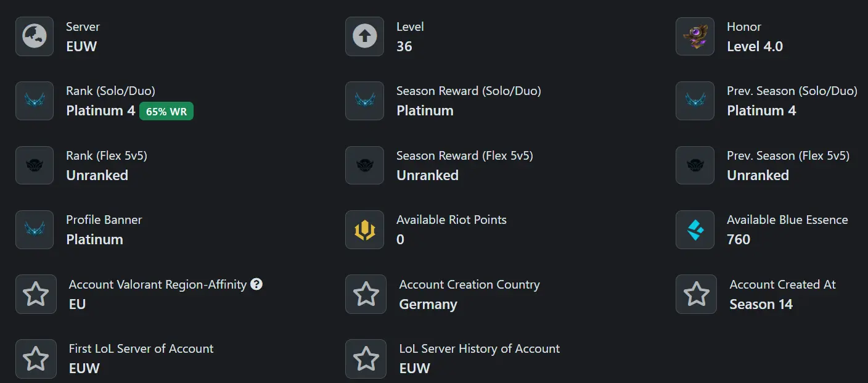
Task: Click the Available Blue Essence icon
Action: point(695,229)
